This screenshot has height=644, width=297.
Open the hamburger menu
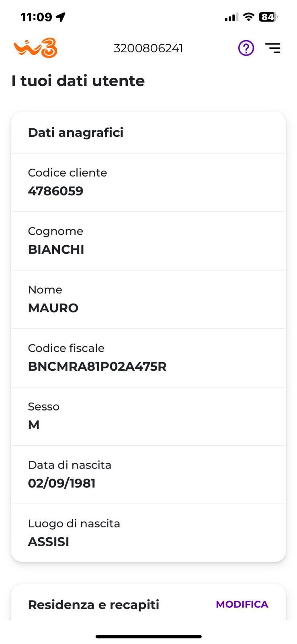tap(273, 48)
